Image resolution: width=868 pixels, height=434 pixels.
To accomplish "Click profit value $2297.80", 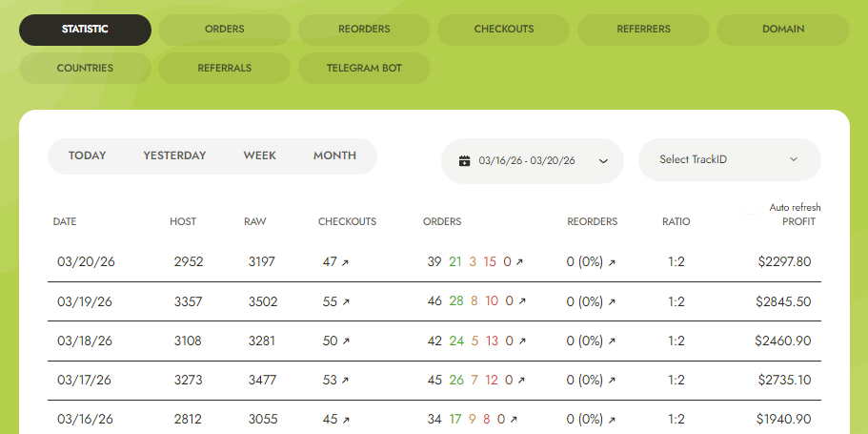I will point(784,262).
